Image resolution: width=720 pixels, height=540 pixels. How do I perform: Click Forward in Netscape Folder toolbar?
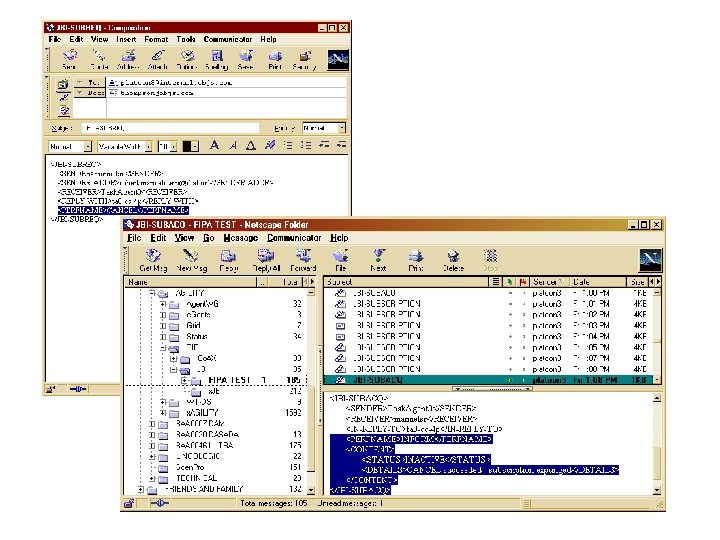pyautogui.click(x=303, y=261)
